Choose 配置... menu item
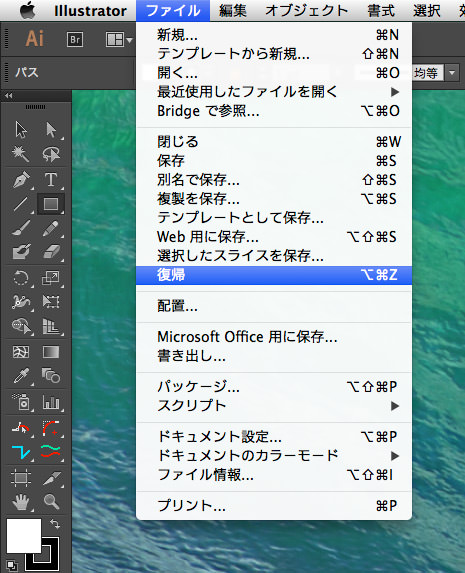 coord(274,306)
